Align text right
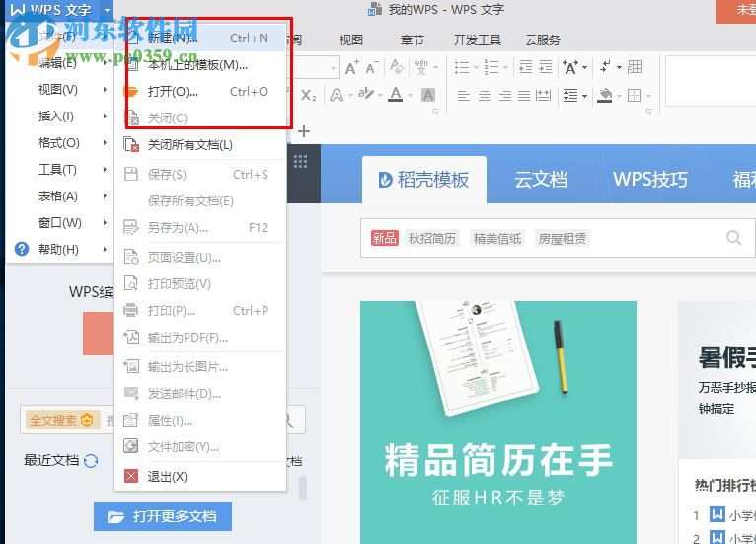 pyautogui.click(x=504, y=96)
